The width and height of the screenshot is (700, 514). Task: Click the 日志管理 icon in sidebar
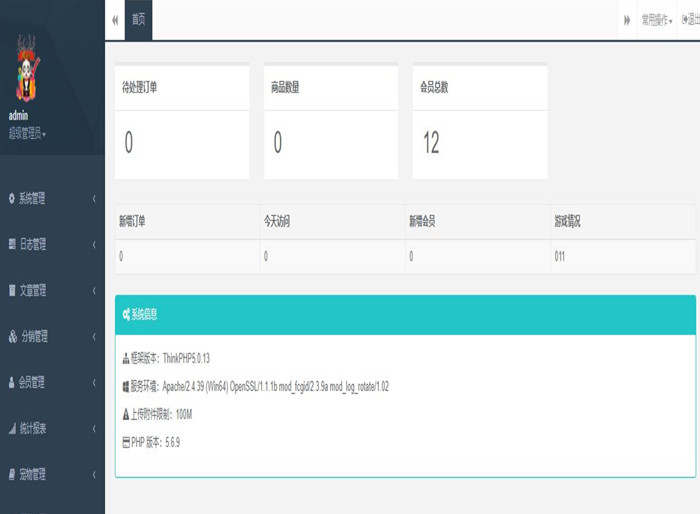(x=12, y=245)
